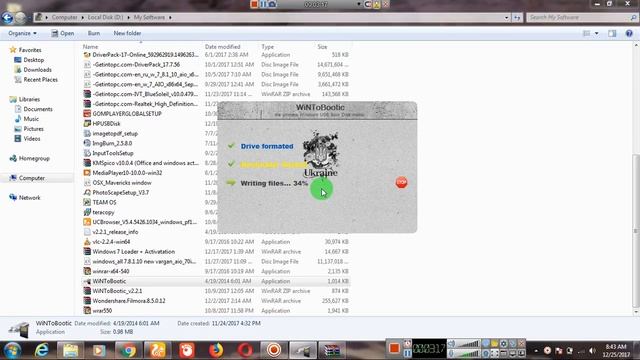
Task: Open Opera browser from taskbar
Action: [x=245, y=350]
